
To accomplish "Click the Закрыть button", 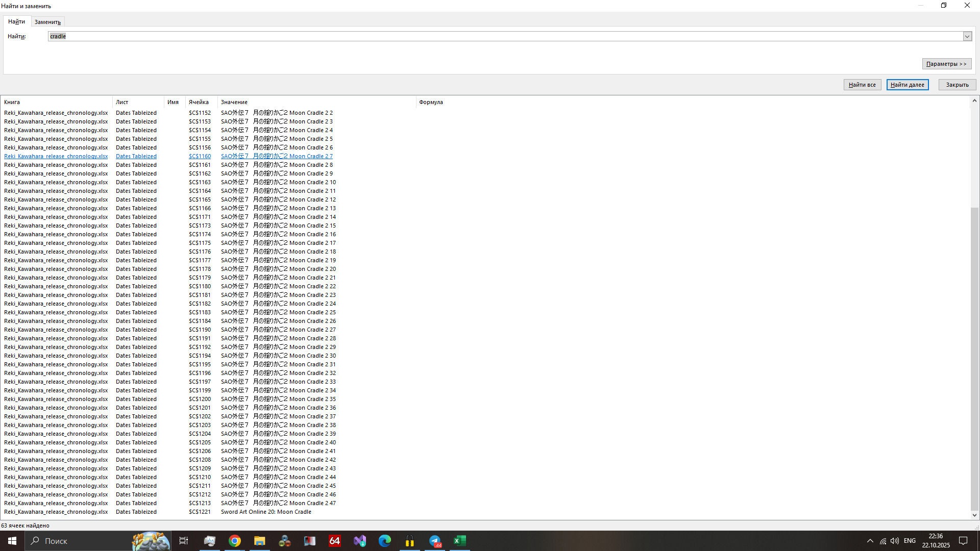I will pyautogui.click(x=957, y=85).
